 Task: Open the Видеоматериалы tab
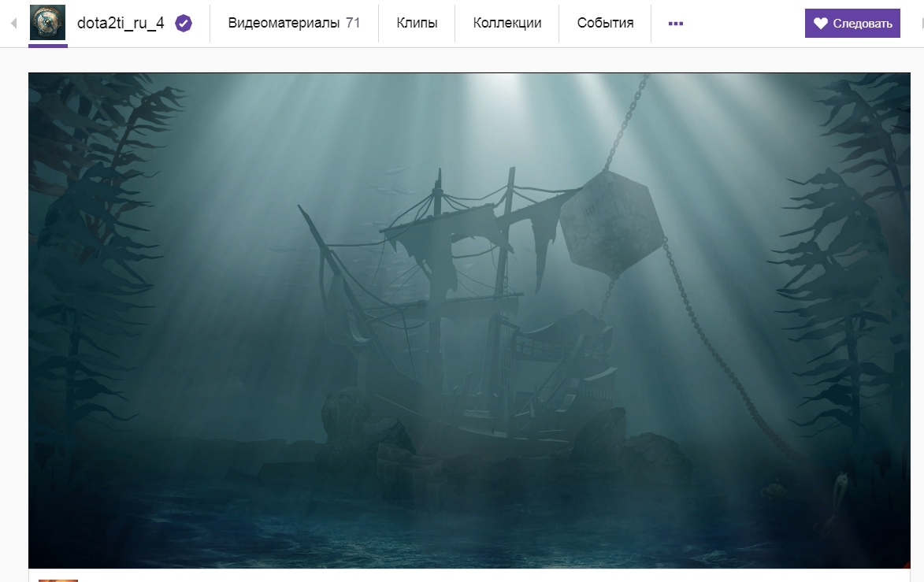[x=294, y=23]
